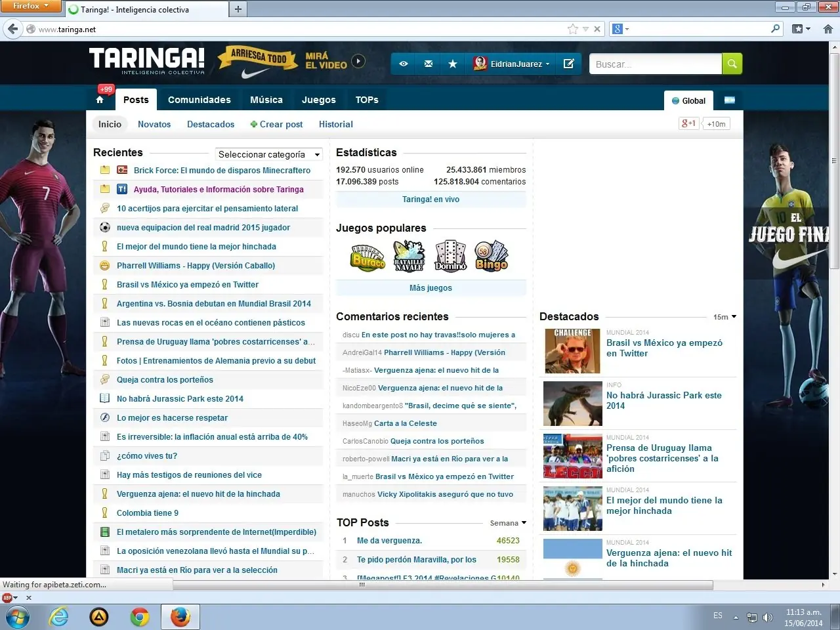Open the Historial sub-tab
840x630 pixels.
[x=336, y=124]
